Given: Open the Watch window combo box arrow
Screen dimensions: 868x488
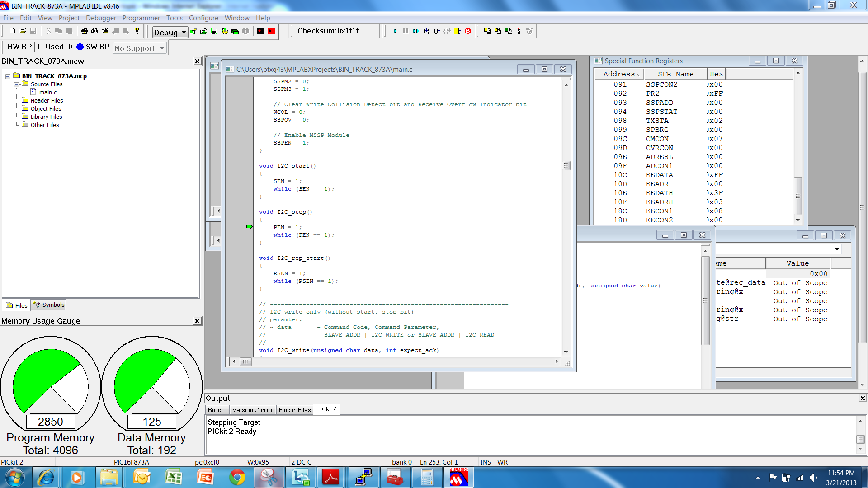Looking at the screenshot, I should [837, 249].
